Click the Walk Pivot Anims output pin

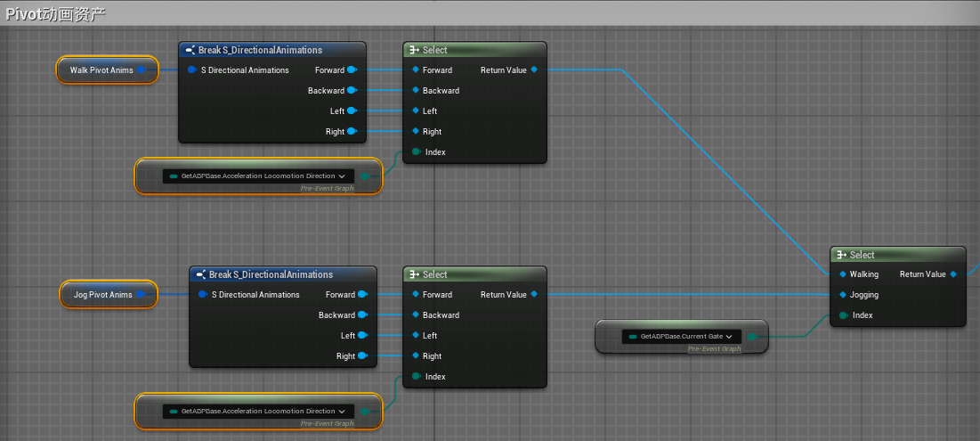(142, 70)
